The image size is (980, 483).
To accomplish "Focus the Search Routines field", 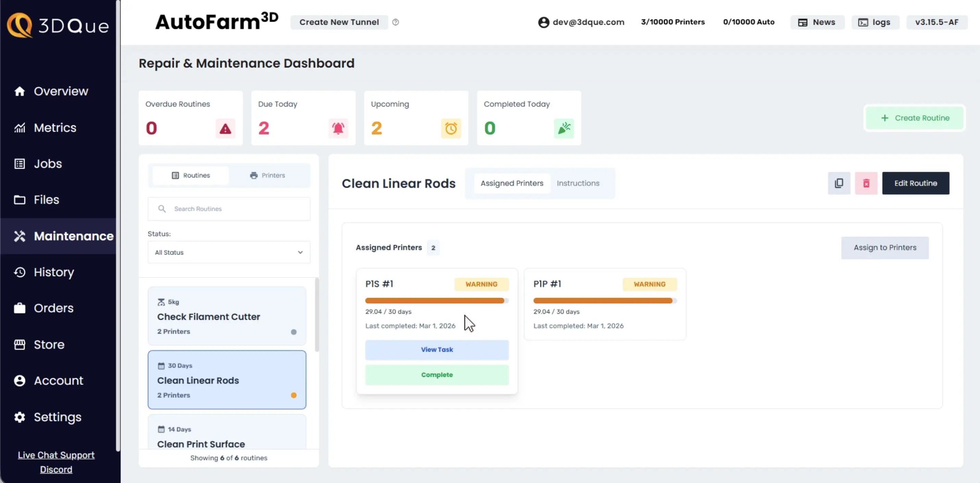I will tap(229, 209).
